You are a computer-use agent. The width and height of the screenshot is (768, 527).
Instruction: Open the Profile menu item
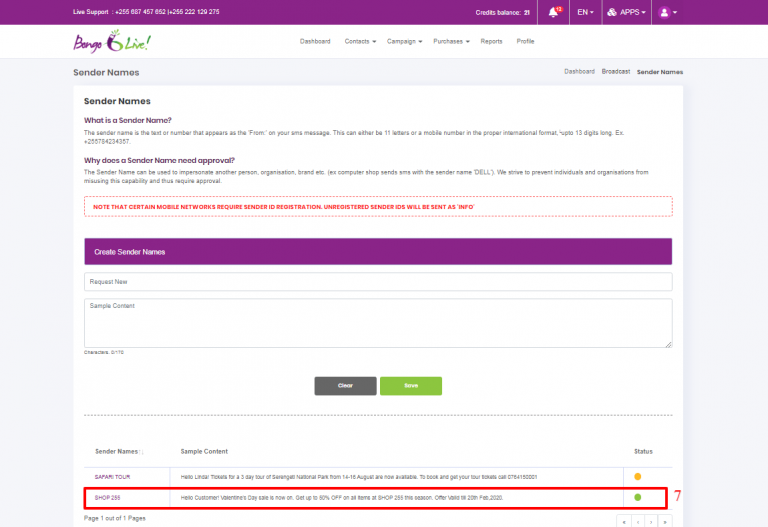click(x=525, y=42)
